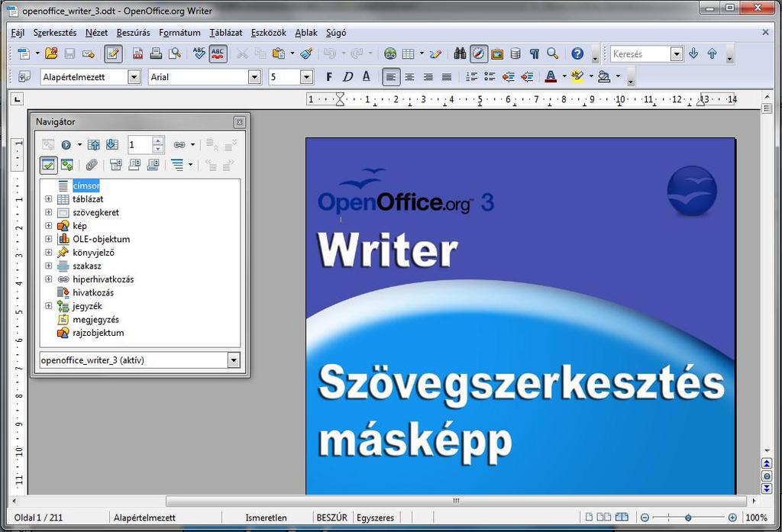Open the Táblázat menu
Image resolution: width=782 pixels, height=532 pixels.
click(225, 33)
